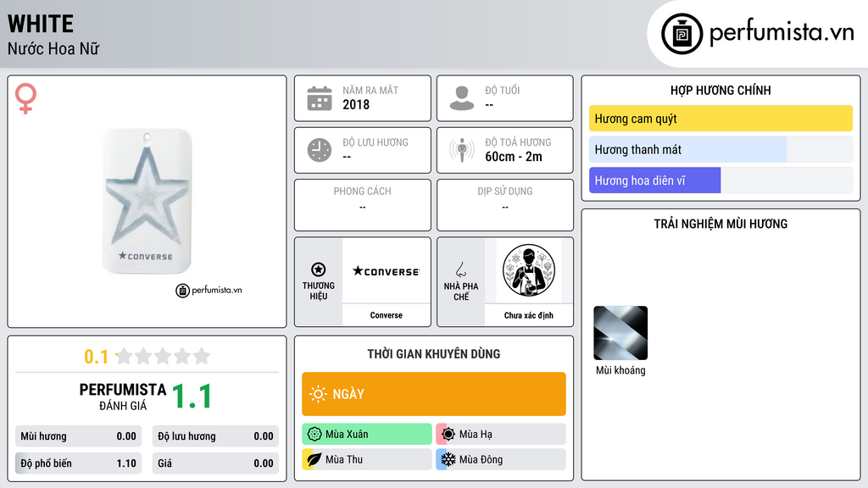Click the person icon beside Độ tuổi
Viewport: 868px width, 488px height.
click(462, 98)
